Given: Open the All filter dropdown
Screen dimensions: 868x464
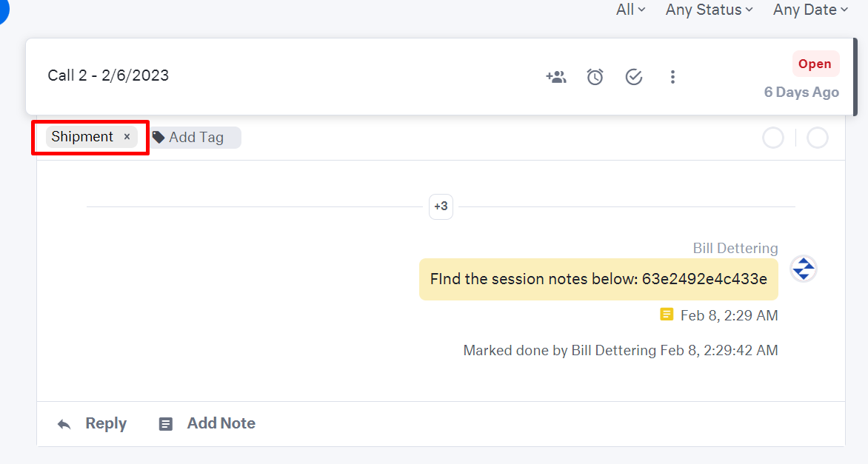Looking at the screenshot, I should point(630,10).
